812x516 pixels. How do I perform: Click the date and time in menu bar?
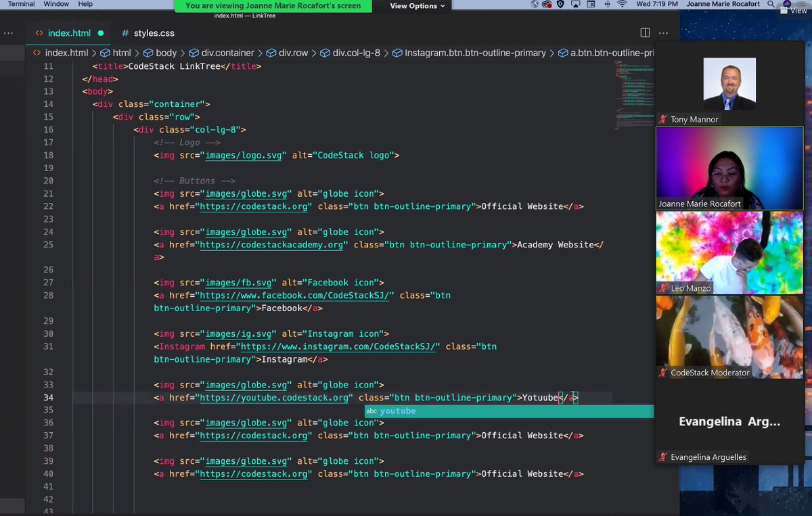click(x=657, y=4)
